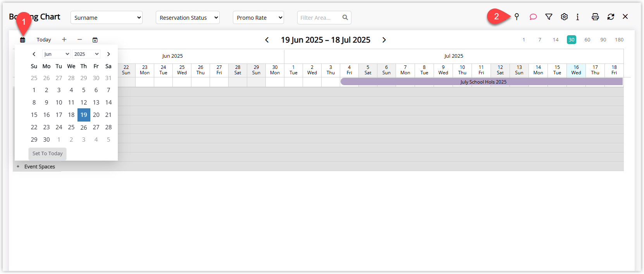Click the pin location icon

click(x=517, y=17)
